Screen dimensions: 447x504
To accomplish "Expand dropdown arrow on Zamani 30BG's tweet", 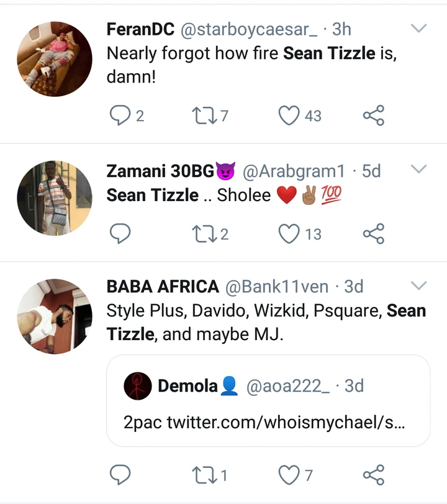I will tap(420, 169).
